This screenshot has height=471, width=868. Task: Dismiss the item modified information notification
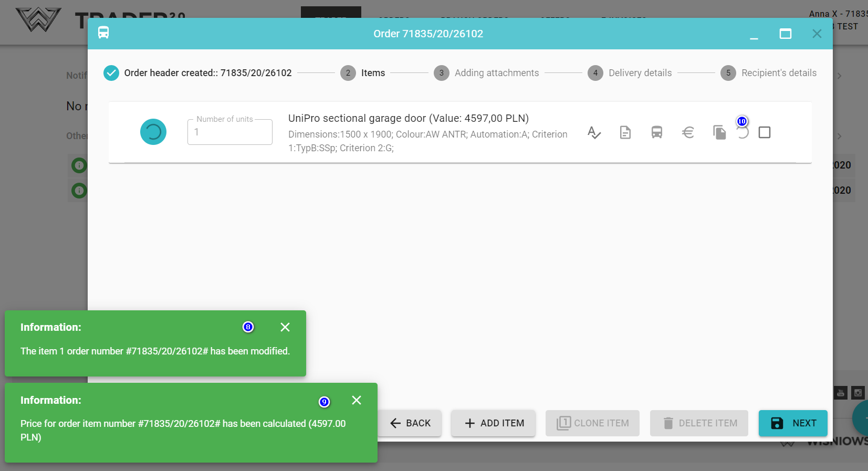click(x=285, y=327)
